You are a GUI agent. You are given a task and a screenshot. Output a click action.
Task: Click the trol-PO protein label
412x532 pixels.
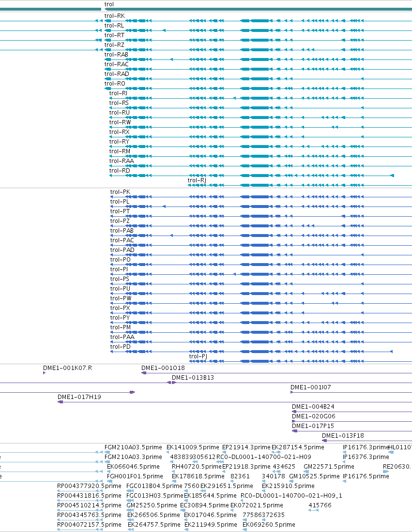(x=120, y=260)
